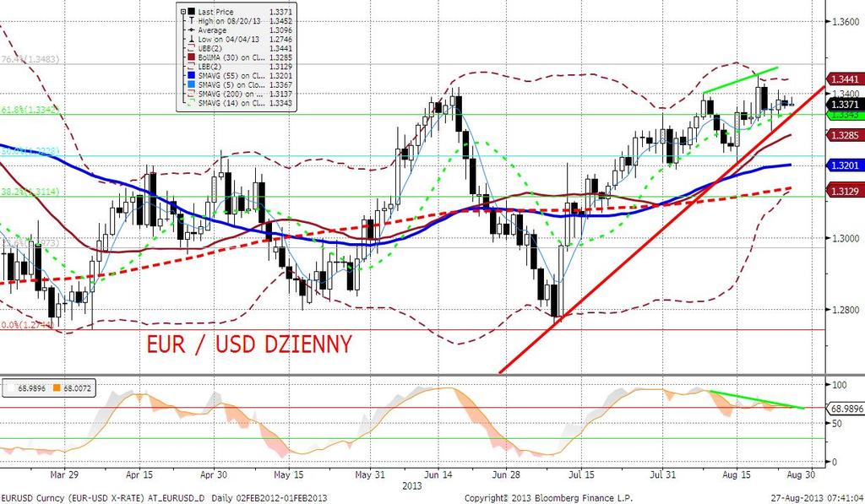Click the 76.4%(1.3483) Fibonacci level label
Screen dimensions: 865x504
coord(30,59)
